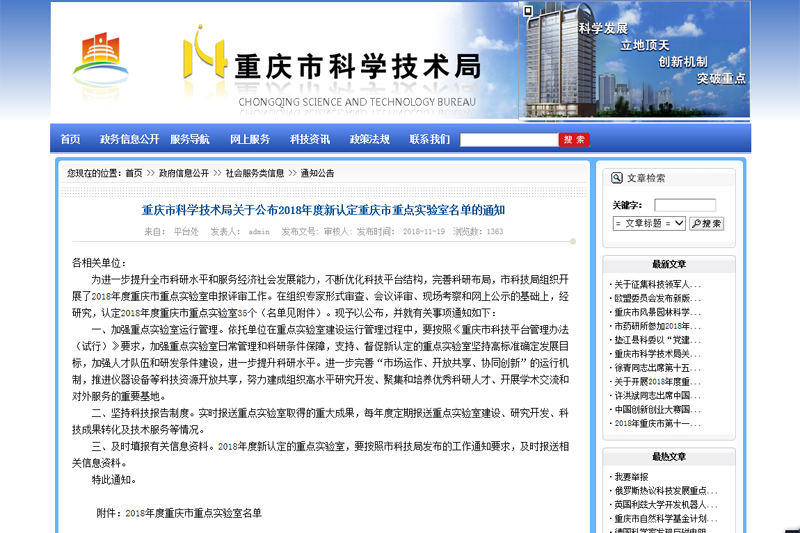Open the 科技资讯 navigation item

click(x=309, y=139)
